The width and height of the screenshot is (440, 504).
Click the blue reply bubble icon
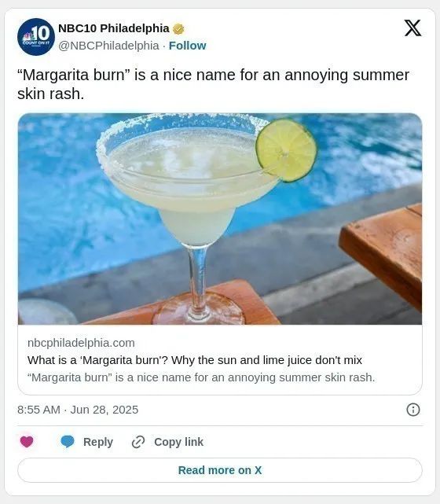[68, 442]
